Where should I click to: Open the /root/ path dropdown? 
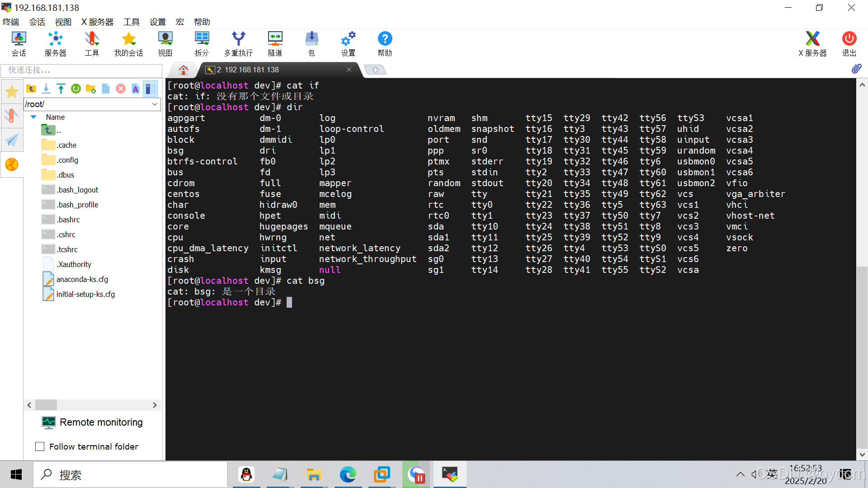(155, 104)
